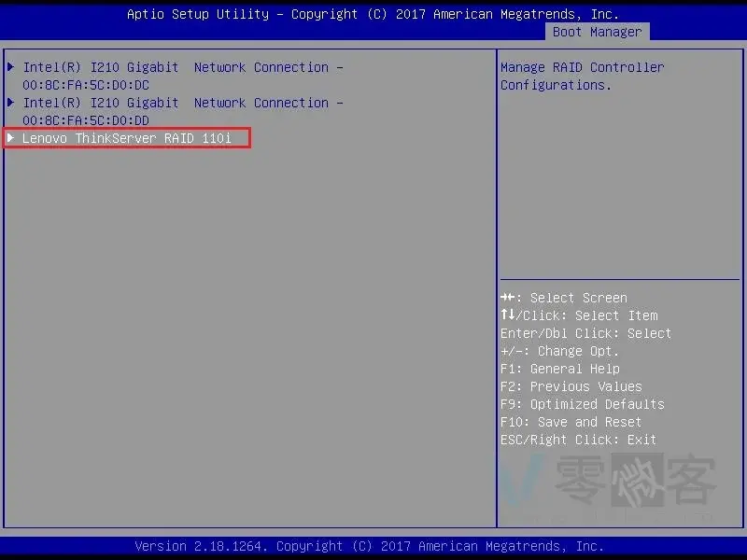Image resolution: width=747 pixels, height=560 pixels.
Task: Click the Version 2.18.1264 footer text
Action: (x=369, y=546)
